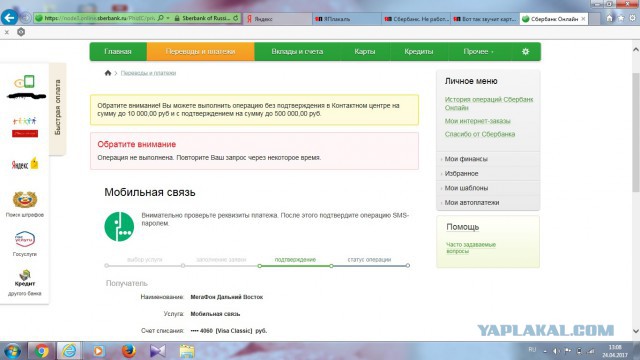Image resolution: width=640 pixels, height=360 pixels.
Task: Open address bar search dropdown arrow
Action: 168,18
